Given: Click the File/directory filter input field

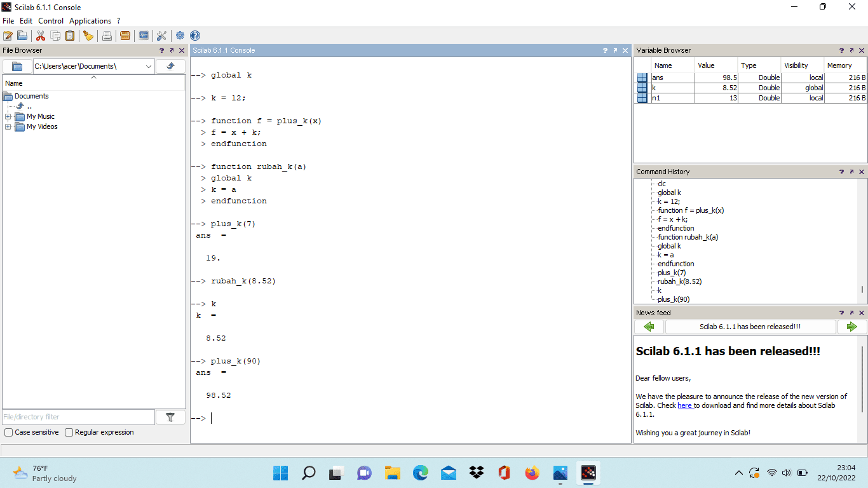Looking at the screenshot, I should pos(78,417).
